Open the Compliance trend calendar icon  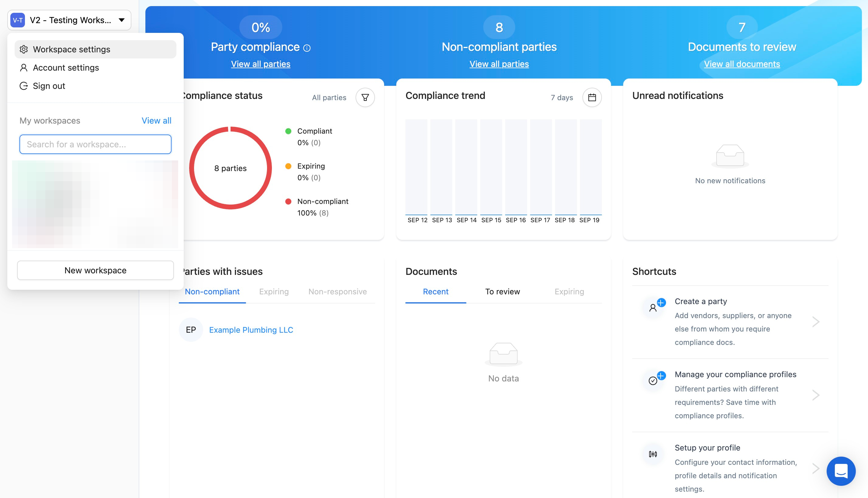(x=592, y=97)
